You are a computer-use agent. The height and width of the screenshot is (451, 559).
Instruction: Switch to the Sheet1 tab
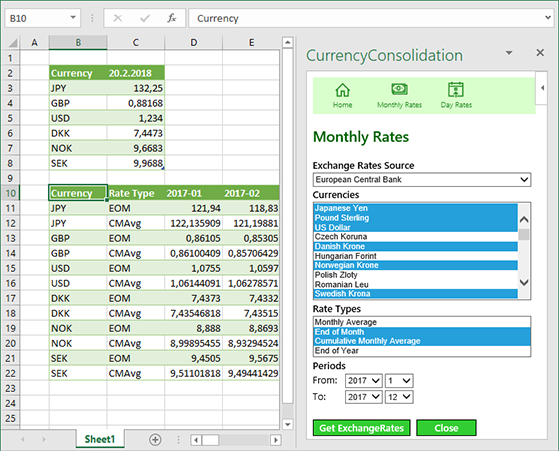pos(100,439)
